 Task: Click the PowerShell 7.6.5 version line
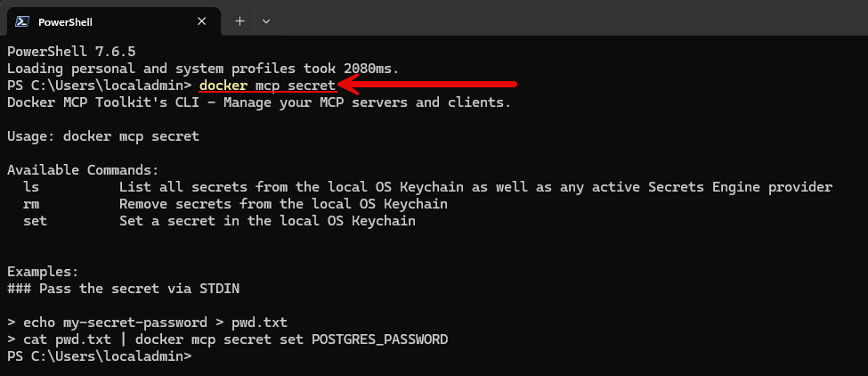[71, 52]
